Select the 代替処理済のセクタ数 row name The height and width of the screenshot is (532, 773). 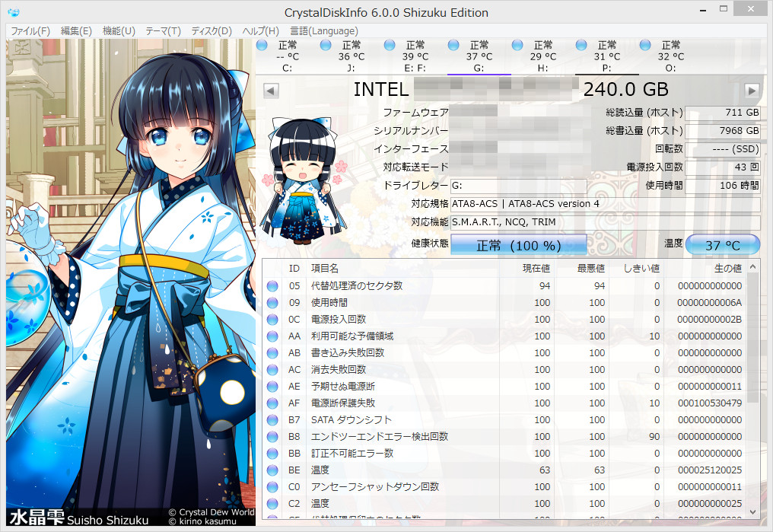357,286
